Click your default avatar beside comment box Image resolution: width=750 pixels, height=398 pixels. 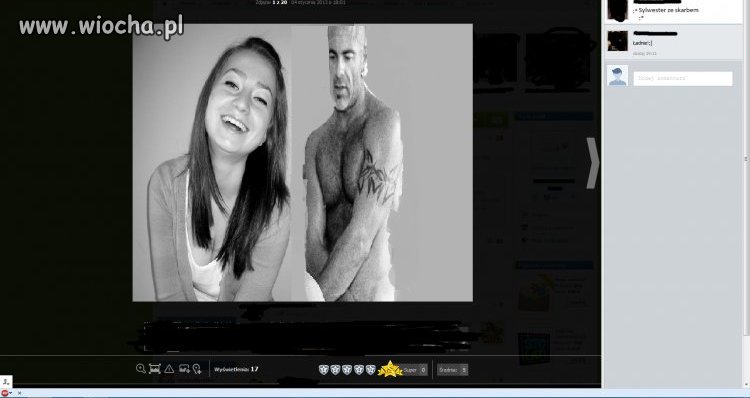coord(618,76)
